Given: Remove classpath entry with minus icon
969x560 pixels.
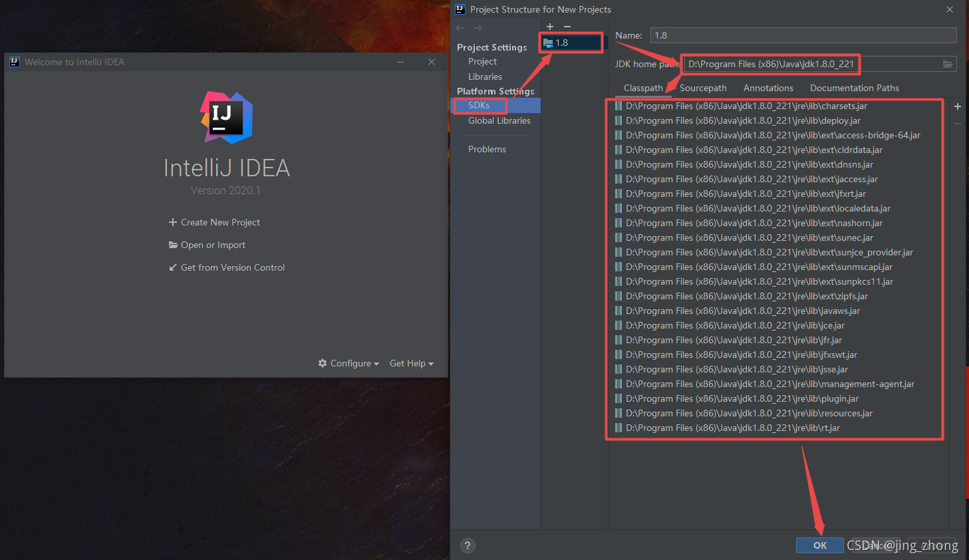Looking at the screenshot, I should [x=958, y=124].
